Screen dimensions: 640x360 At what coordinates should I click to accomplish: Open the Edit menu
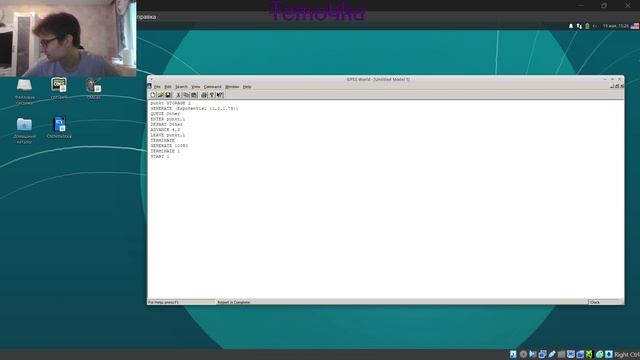point(168,87)
